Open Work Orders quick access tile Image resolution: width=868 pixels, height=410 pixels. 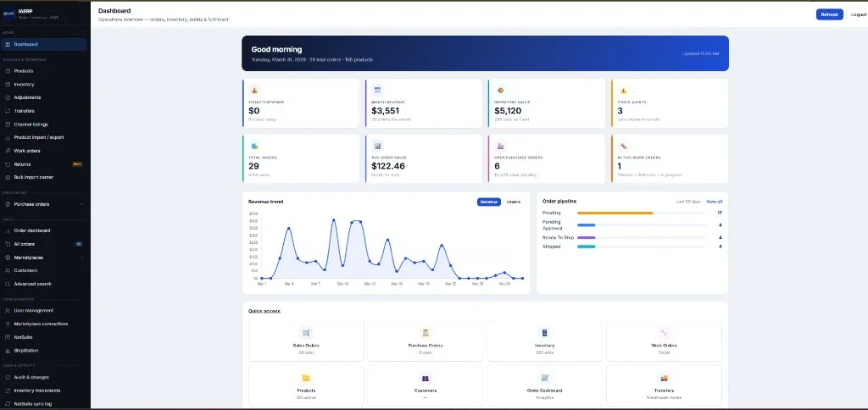(x=665, y=341)
